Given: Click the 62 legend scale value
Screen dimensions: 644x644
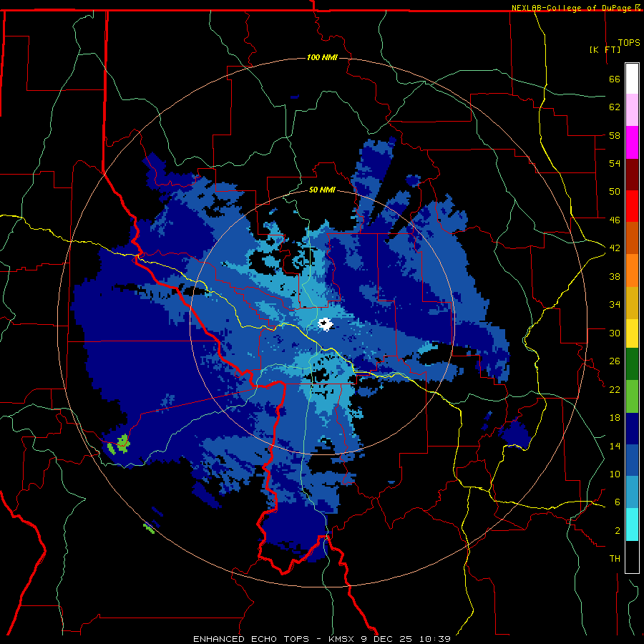Looking at the screenshot, I should [615, 107].
